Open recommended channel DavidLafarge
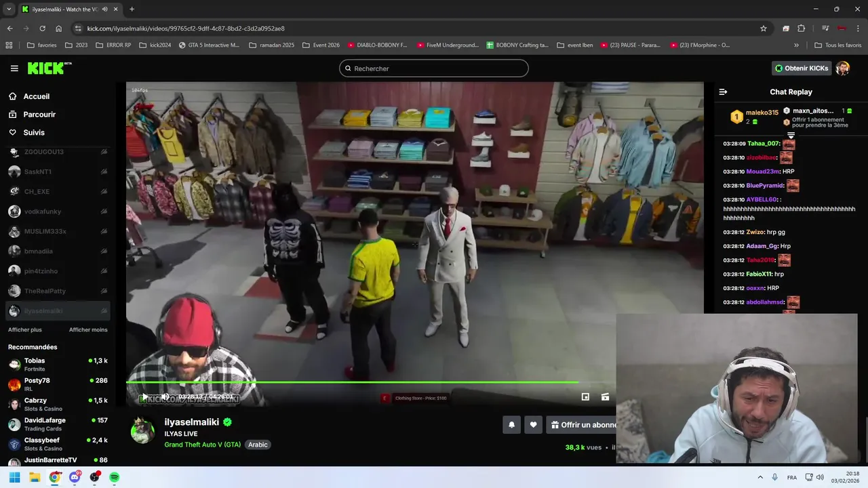This screenshot has height=488, width=868. click(57, 424)
